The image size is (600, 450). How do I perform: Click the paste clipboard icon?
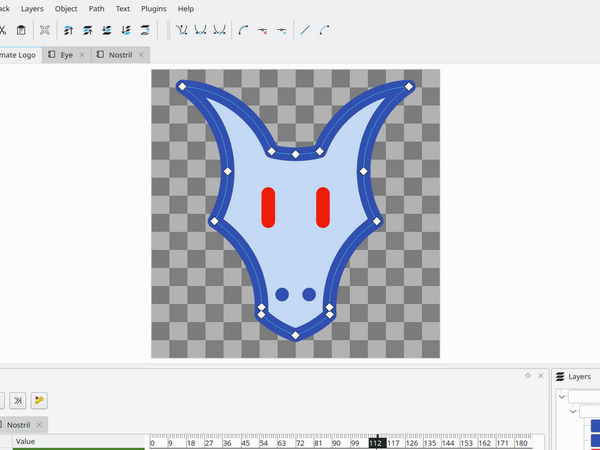(x=21, y=30)
